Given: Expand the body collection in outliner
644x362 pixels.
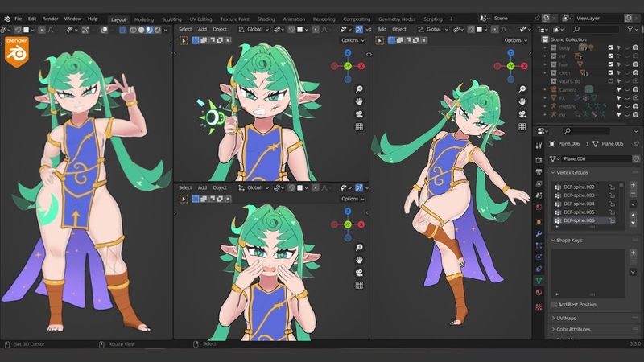Looking at the screenshot, I should 546,47.
